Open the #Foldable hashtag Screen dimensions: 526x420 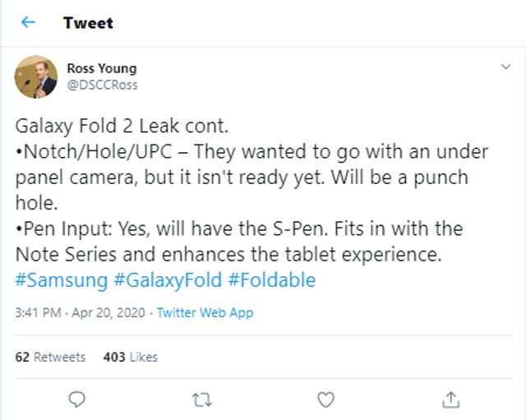click(271, 280)
